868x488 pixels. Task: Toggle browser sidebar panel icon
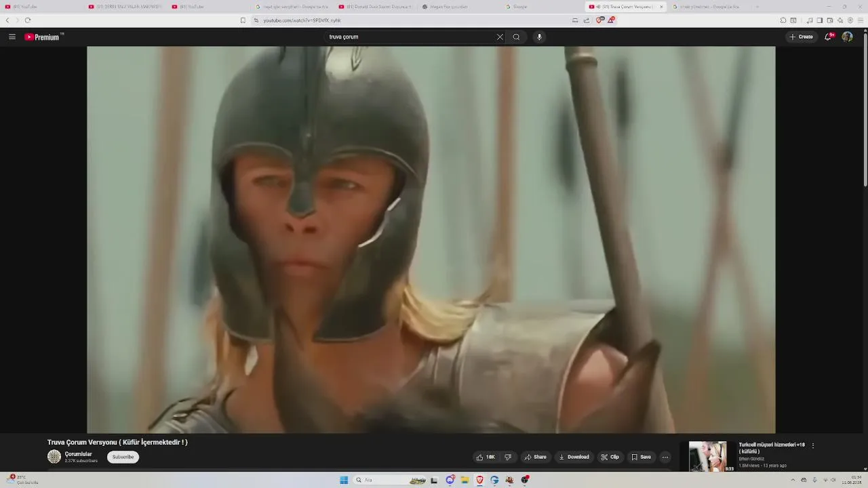tap(819, 20)
